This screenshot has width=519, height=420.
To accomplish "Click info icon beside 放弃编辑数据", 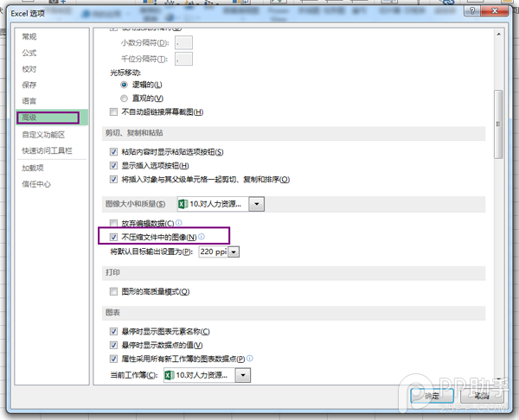I will tap(179, 223).
